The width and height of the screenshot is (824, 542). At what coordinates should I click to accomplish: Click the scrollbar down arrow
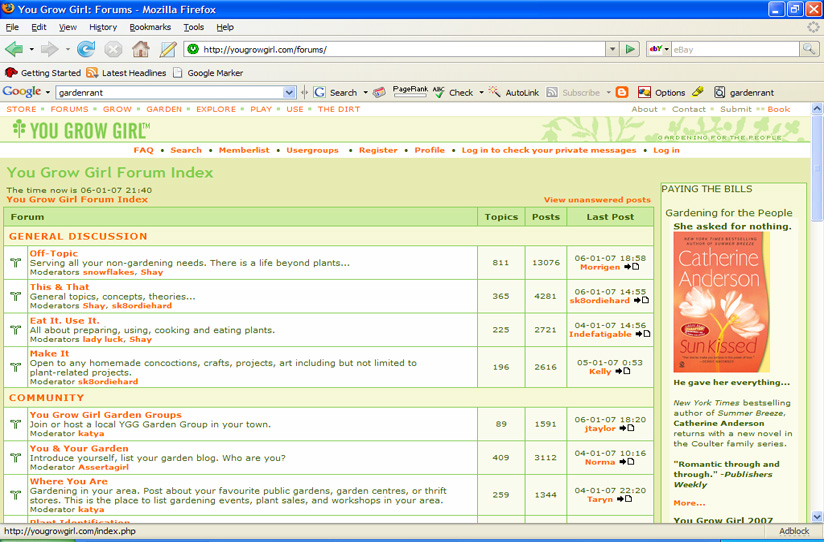pos(817,517)
